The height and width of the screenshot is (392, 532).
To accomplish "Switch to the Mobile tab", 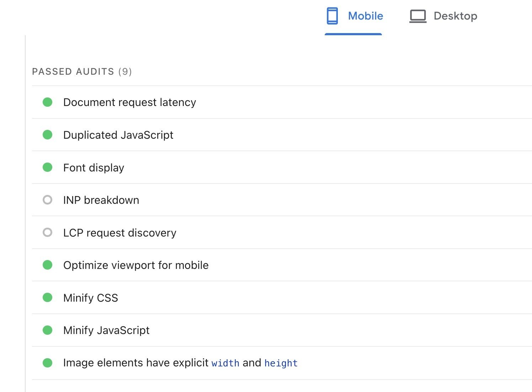I will [x=353, y=16].
